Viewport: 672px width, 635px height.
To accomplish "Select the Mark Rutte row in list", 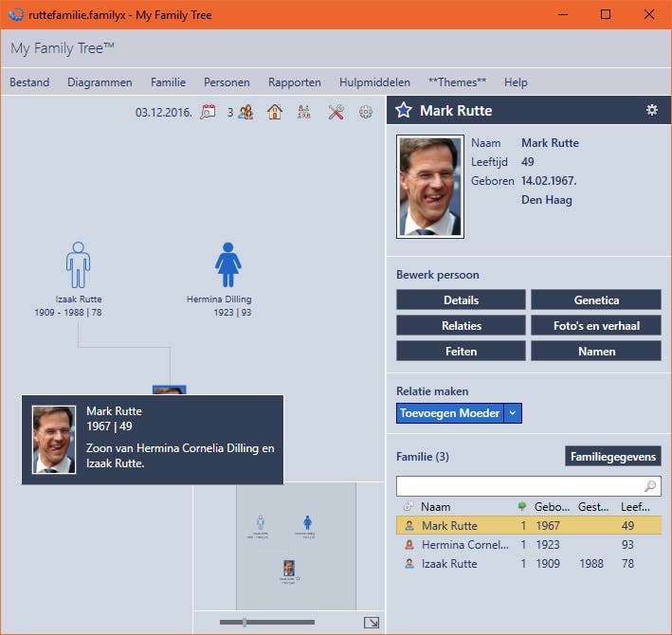I will pyautogui.click(x=529, y=525).
